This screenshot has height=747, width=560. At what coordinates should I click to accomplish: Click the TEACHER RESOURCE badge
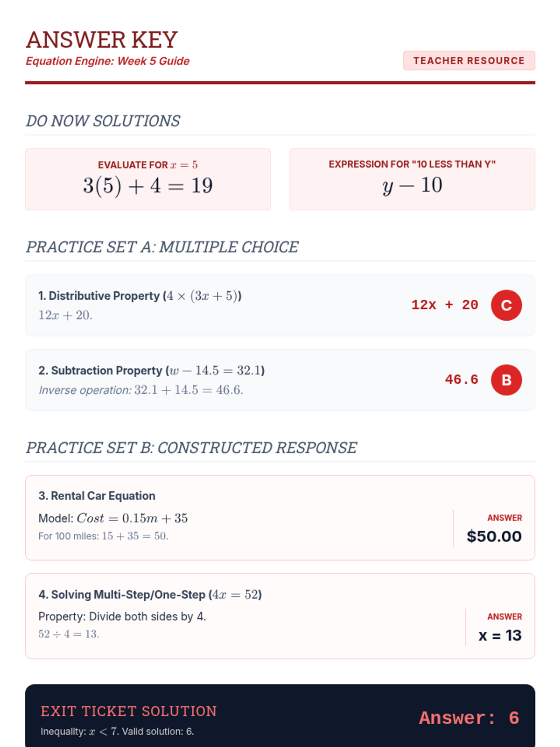469,61
